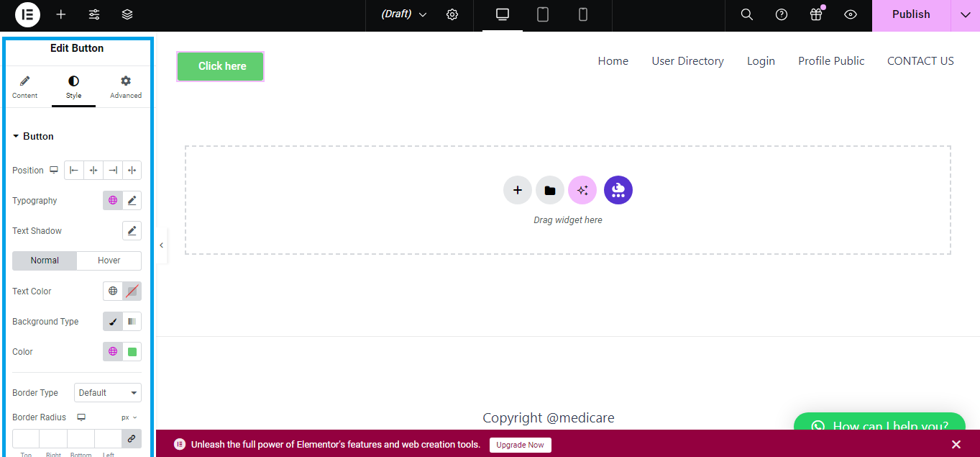Switch to the Advanced tab
Screen dimensions: 980x457
tap(126, 87)
